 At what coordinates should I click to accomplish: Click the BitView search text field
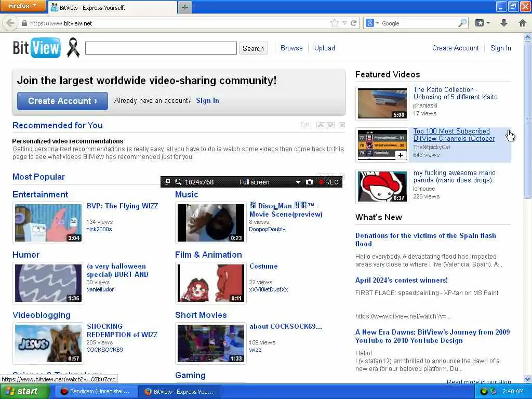(161, 48)
